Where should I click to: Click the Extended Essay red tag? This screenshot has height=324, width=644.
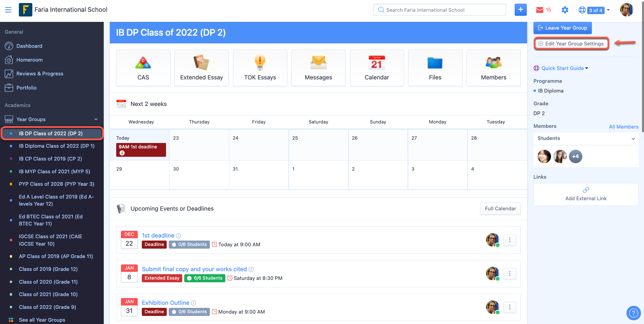pyautogui.click(x=162, y=278)
